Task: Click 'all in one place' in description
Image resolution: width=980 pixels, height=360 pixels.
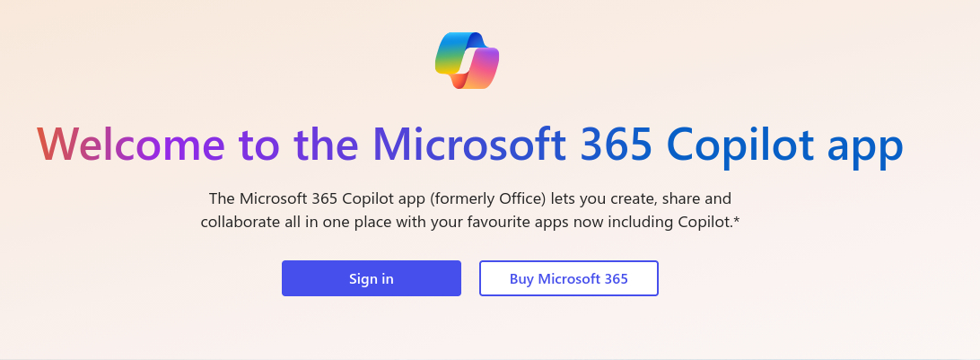Action: pyautogui.click(x=329, y=222)
